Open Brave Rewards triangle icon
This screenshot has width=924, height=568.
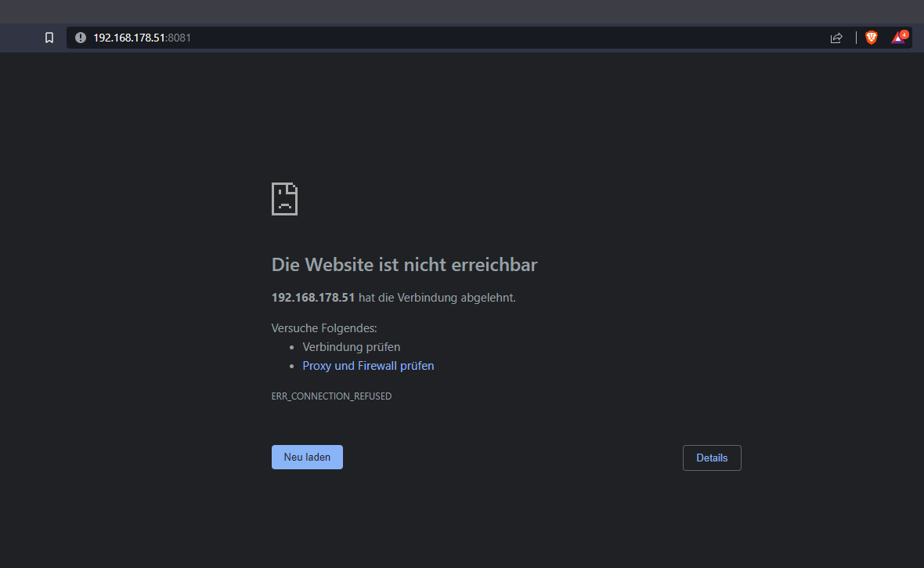click(899, 38)
